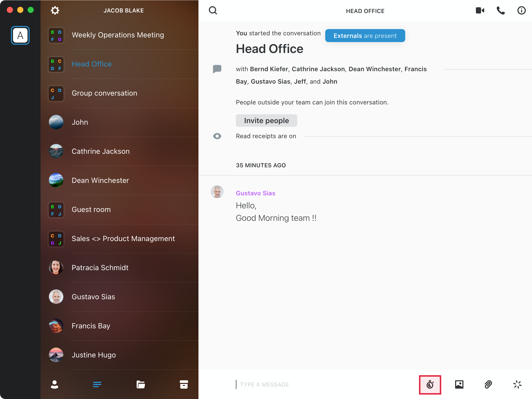Click the HEAD OFFICE title in the header

(x=365, y=11)
